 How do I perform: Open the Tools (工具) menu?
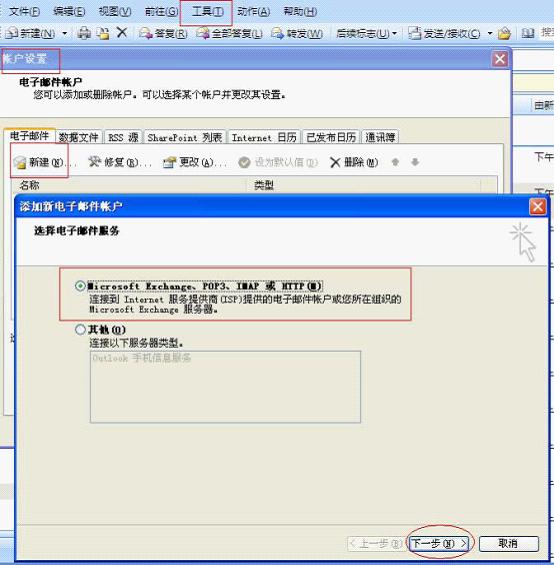click(207, 12)
